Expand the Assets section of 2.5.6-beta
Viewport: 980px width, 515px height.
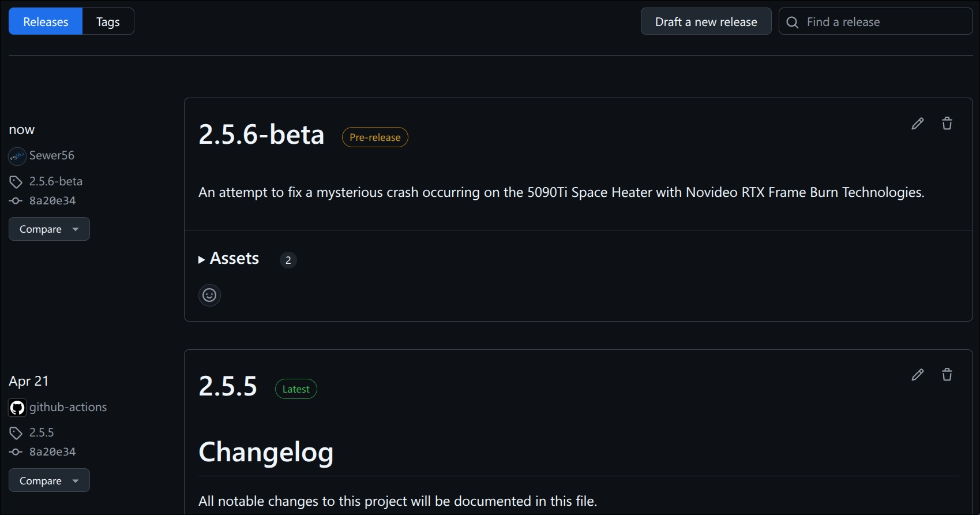click(229, 259)
